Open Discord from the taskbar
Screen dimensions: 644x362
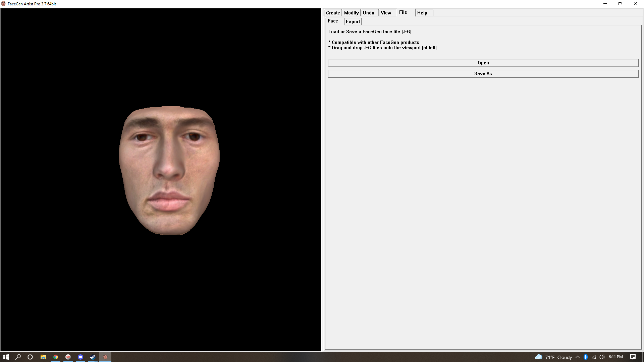click(80, 357)
